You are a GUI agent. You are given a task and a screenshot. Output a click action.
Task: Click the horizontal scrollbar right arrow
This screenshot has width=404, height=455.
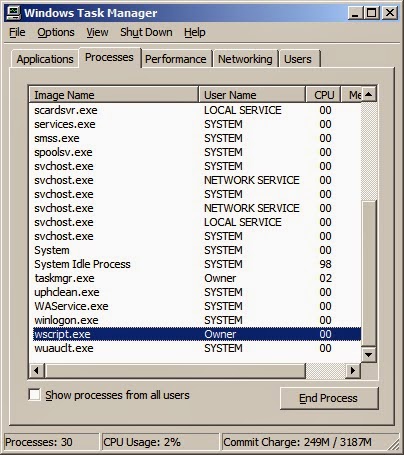[353, 371]
